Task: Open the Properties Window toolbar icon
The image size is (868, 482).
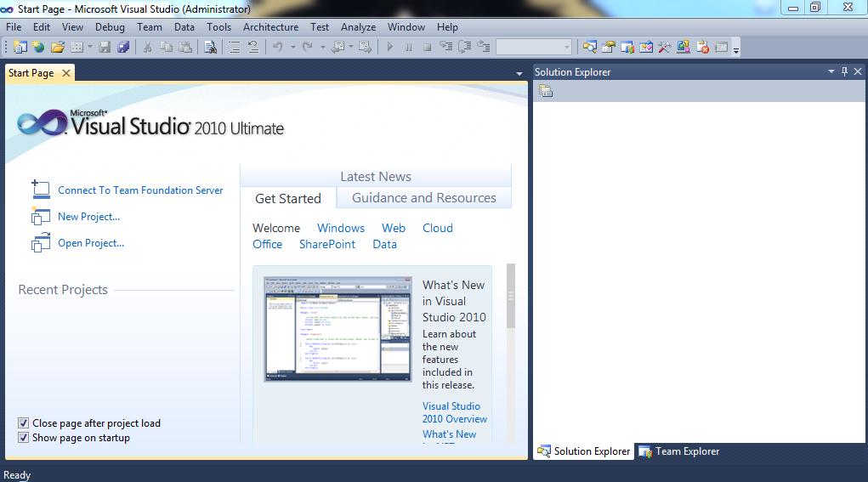Action: click(609, 47)
